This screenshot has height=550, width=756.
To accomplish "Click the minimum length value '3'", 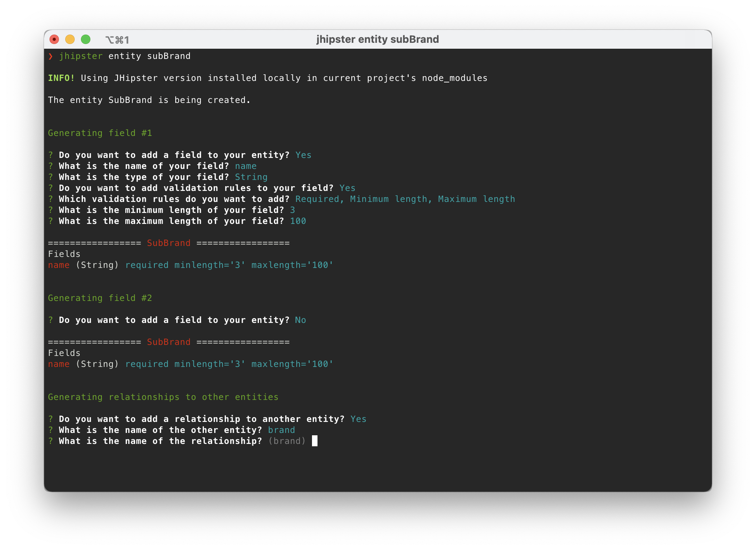I will point(292,210).
